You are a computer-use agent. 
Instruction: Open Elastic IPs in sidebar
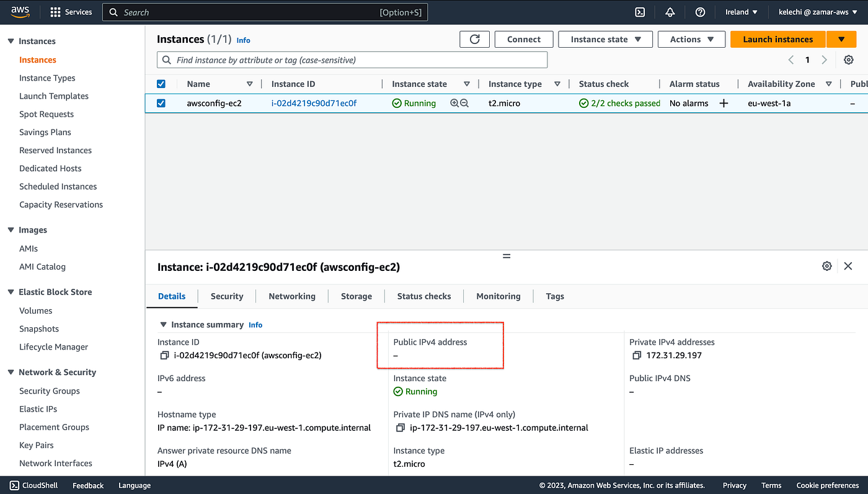[x=38, y=409]
